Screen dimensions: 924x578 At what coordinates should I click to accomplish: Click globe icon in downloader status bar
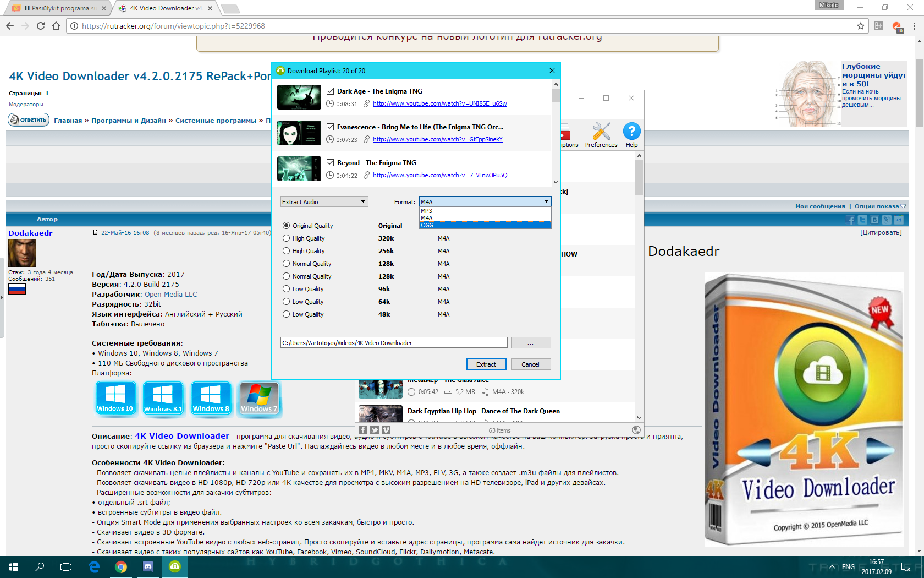point(636,430)
